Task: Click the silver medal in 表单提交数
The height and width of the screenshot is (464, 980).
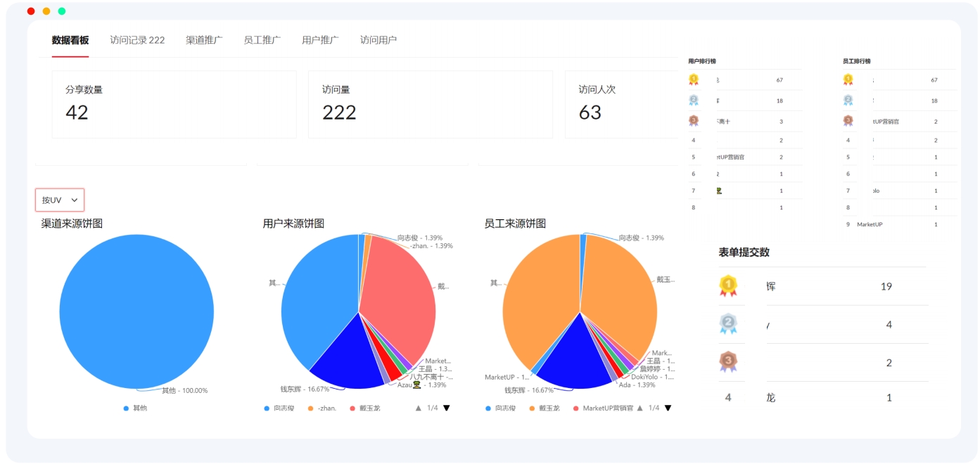Action: (728, 323)
